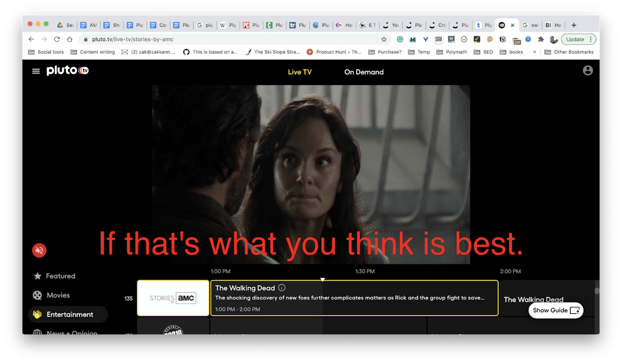Switch to the Live TV tab
Viewport: 622px width, 364px height.
(x=300, y=72)
